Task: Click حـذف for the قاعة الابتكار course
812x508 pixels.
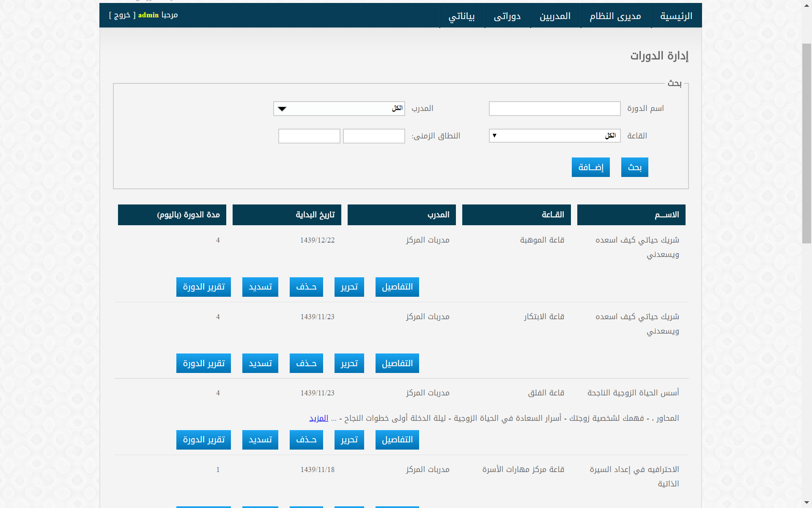Action: pos(306,363)
